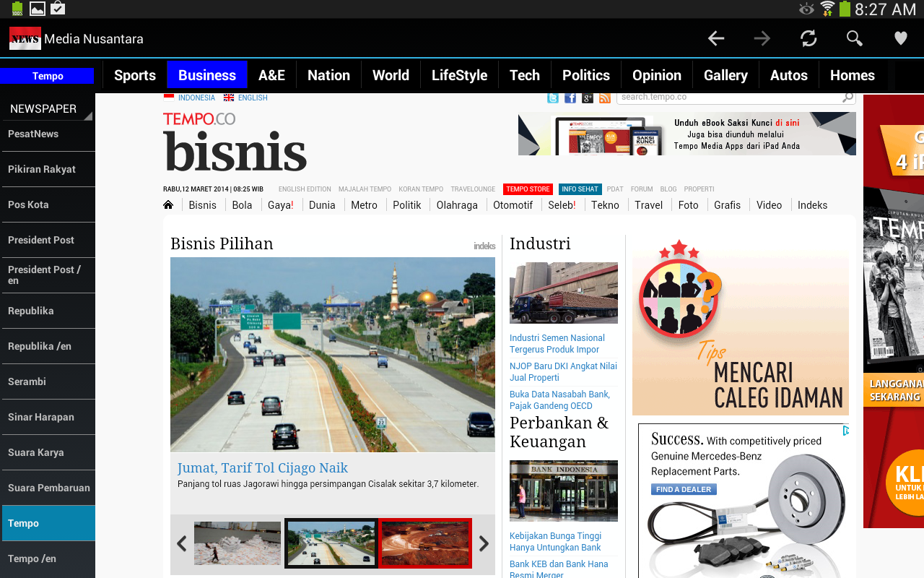Open the Sports tab
924x578 pixels.
[135, 75]
